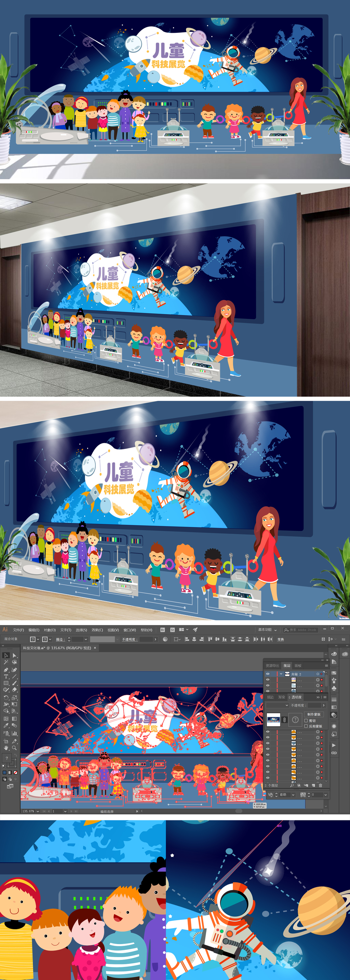Click the Recolor Artwork wheel icon
This screenshot has width=350, height=980.
pos(165,639)
